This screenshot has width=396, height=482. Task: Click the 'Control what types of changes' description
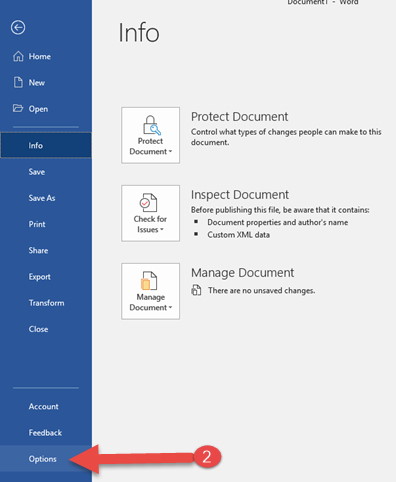(286, 137)
